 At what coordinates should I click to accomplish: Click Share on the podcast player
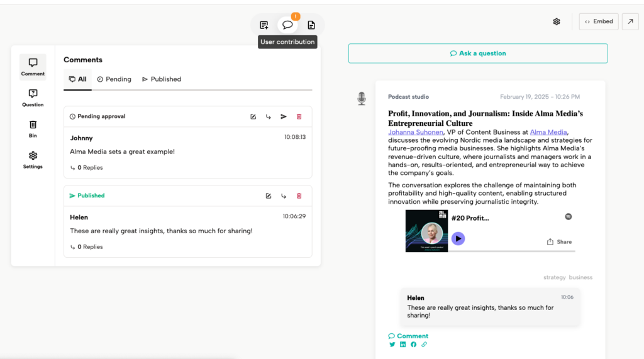tap(559, 242)
